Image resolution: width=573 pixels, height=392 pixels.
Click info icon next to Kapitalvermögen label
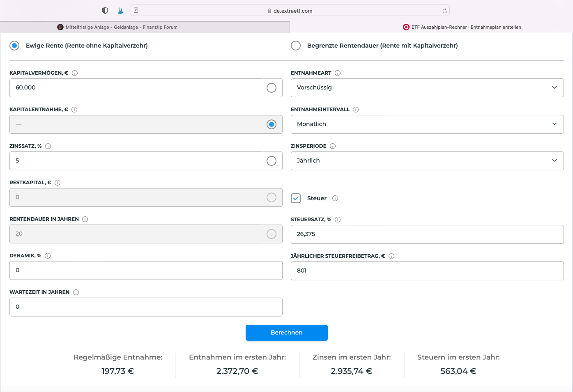tap(75, 73)
